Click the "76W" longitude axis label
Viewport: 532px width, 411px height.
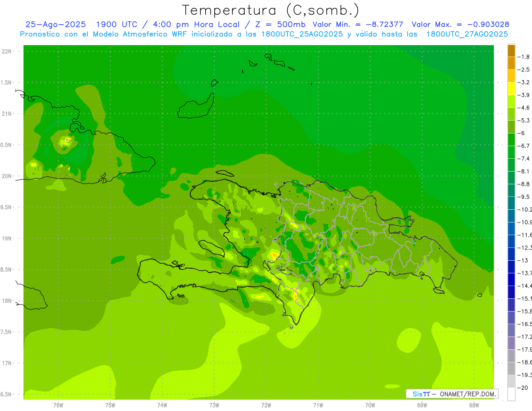click(x=58, y=405)
